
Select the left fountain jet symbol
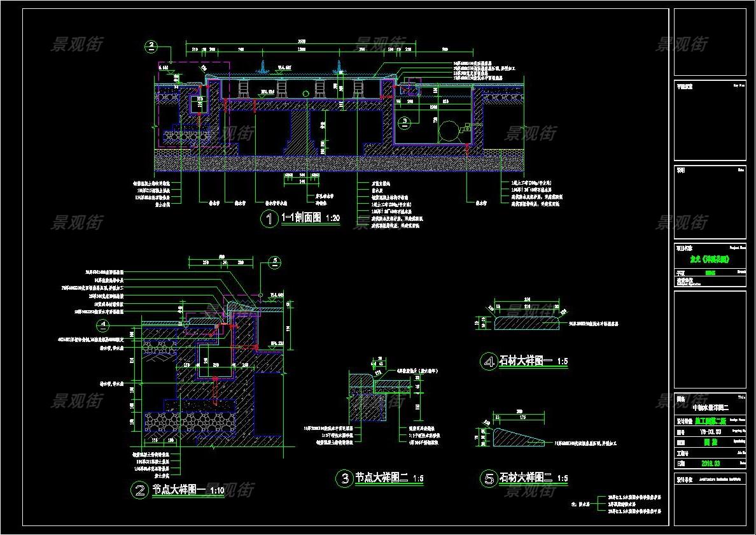[262, 66]
